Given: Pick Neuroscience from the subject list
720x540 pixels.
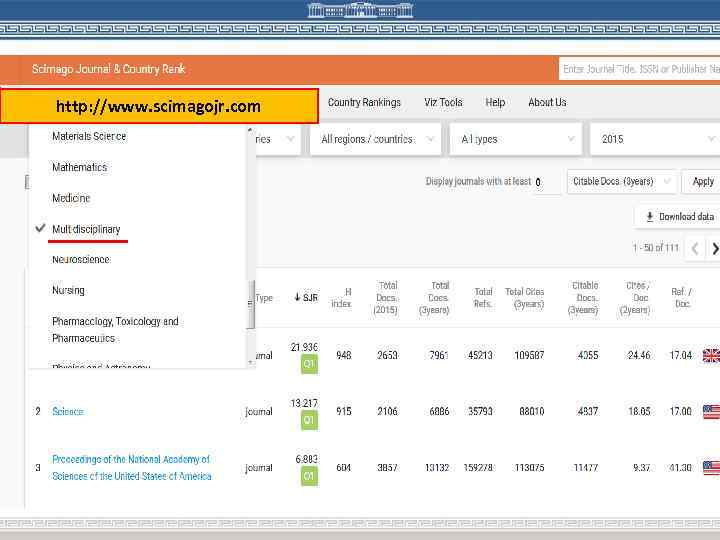Looking at the screenshot, I should point(81,259).
